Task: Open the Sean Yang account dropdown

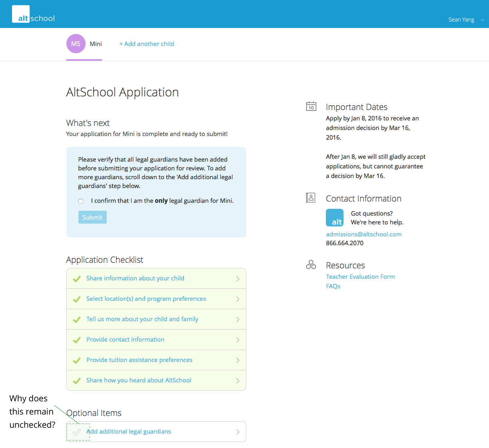Action: [466, 20]
